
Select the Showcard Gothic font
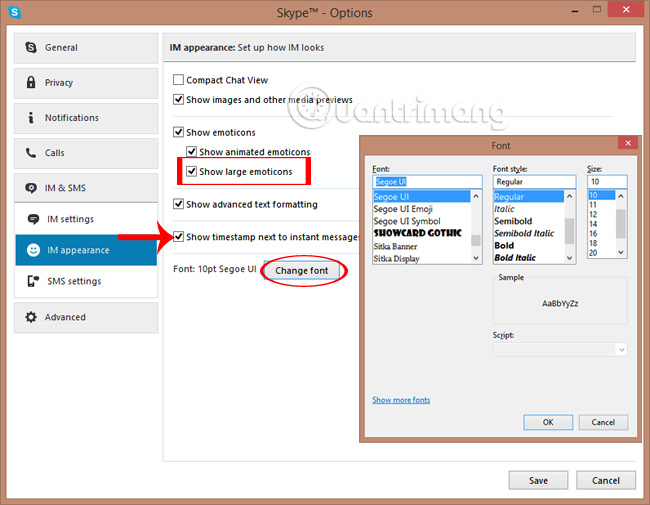pyautogui.click(x=422, y=233)
